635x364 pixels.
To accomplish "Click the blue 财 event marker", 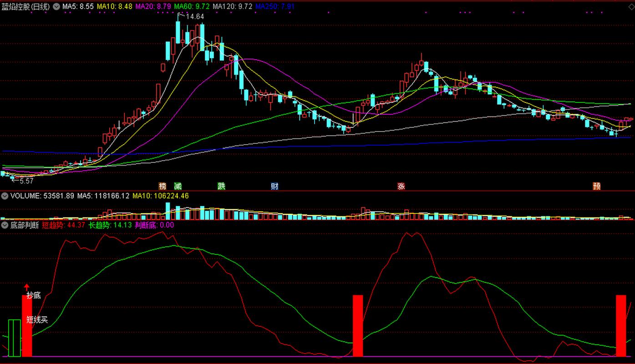I will coord(274,186).
